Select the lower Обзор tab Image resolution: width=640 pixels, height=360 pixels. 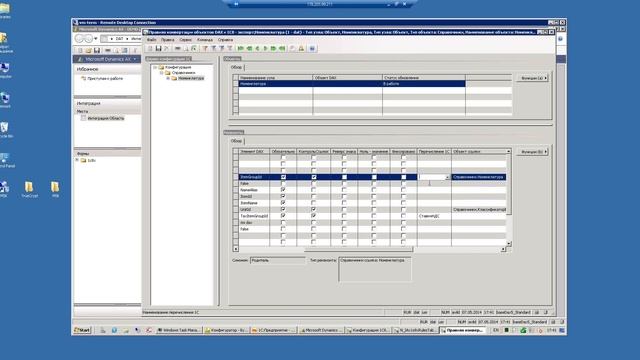236,141
